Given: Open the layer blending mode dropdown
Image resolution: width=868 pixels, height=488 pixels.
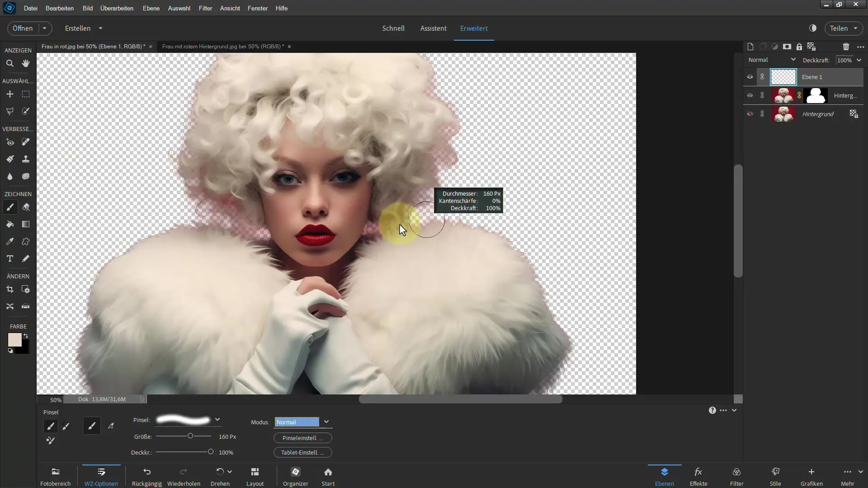Looking at the screenshot, I should 771,60.
